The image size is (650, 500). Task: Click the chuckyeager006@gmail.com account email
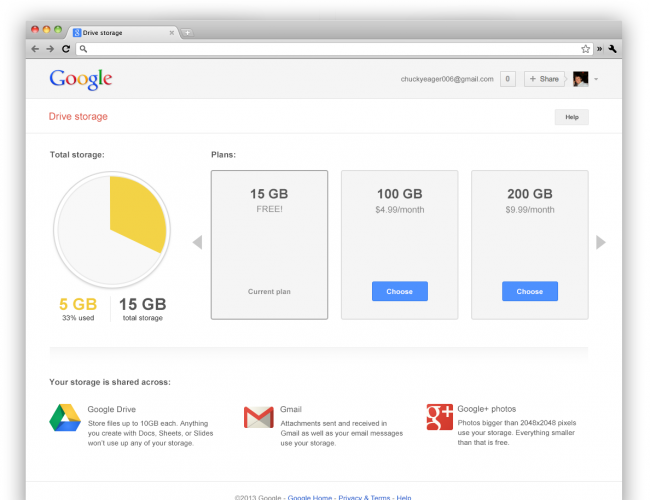coord(447,79)
